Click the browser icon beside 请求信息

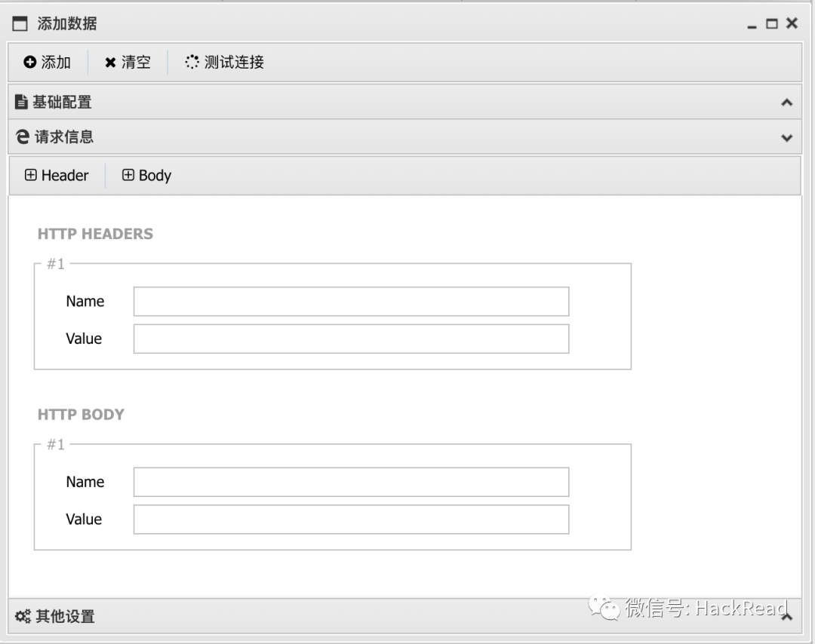pos(23,136)
